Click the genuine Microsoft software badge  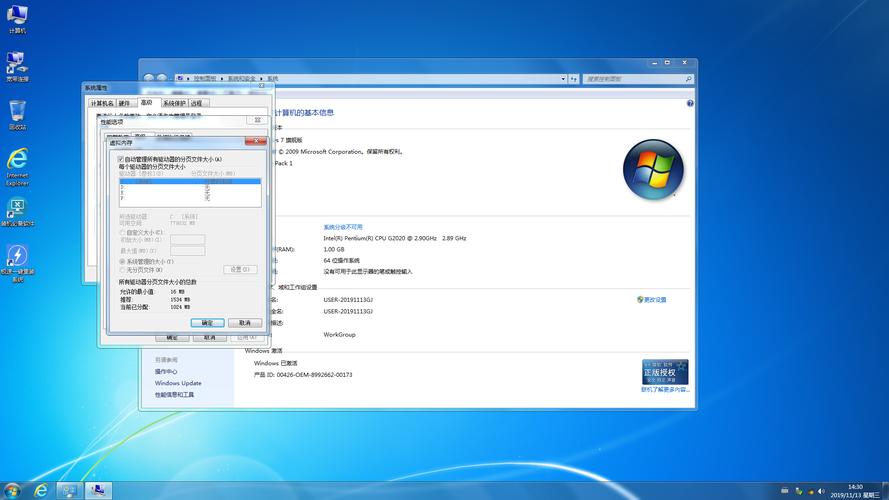click(665, 372)
